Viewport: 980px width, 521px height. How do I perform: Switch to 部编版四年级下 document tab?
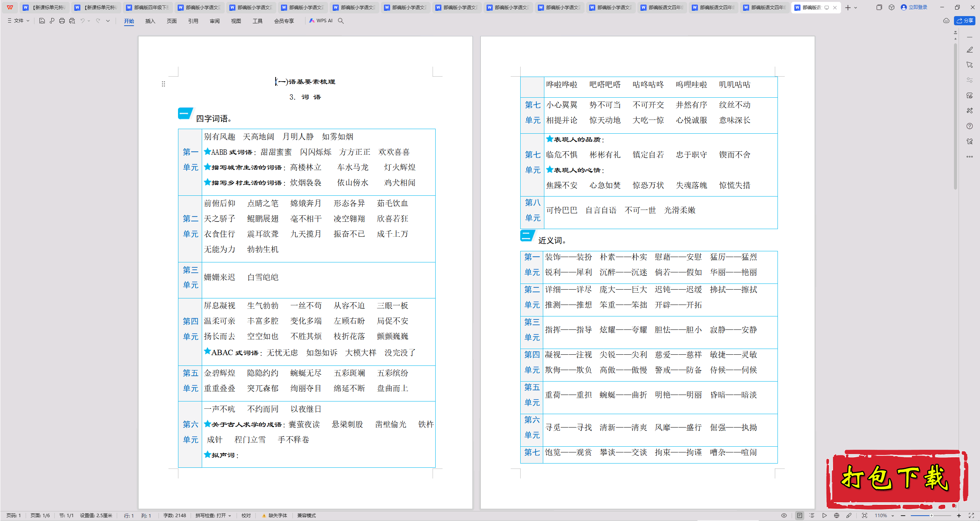pyautogui.click(x=148, y=7)
